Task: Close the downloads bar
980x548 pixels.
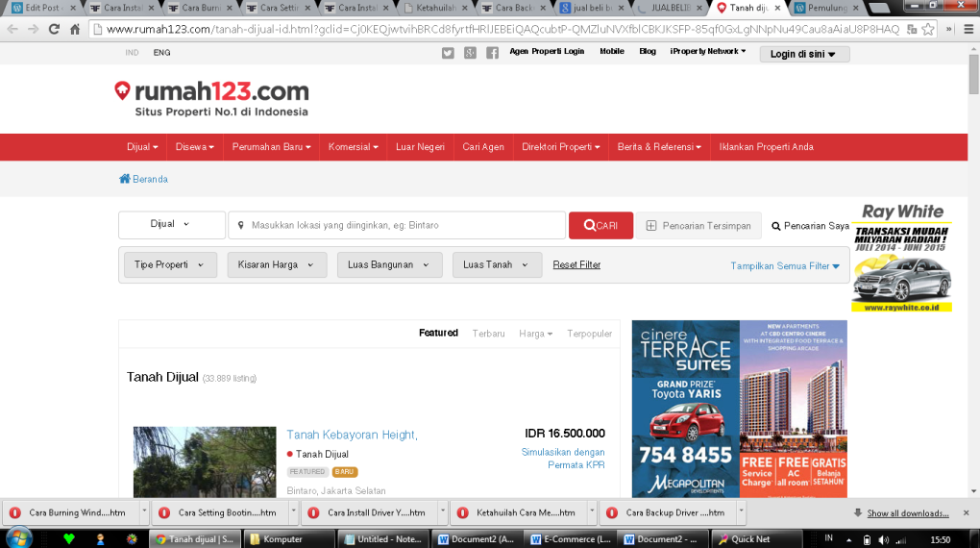Action: tap(967, 513)
